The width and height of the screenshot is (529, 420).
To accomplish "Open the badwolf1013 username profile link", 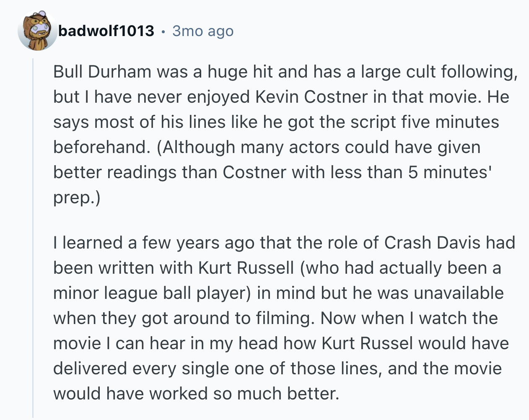I will tap(106, 31).
